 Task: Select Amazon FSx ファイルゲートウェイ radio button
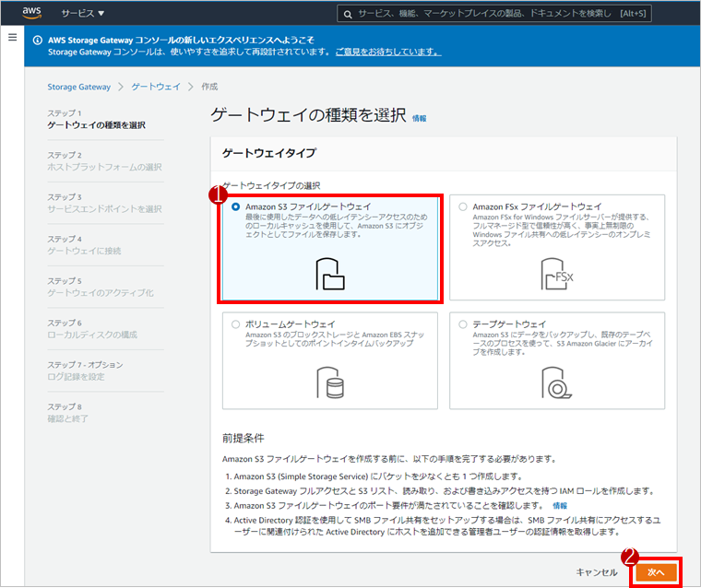pyautogui.click(x=463, y=206)
